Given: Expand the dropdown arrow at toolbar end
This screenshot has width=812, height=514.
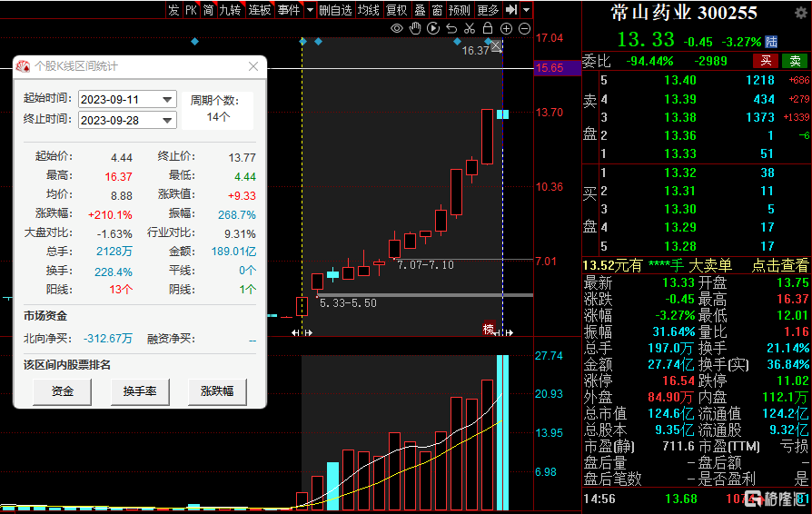Looking at the screenshot, I should [526, 10].
